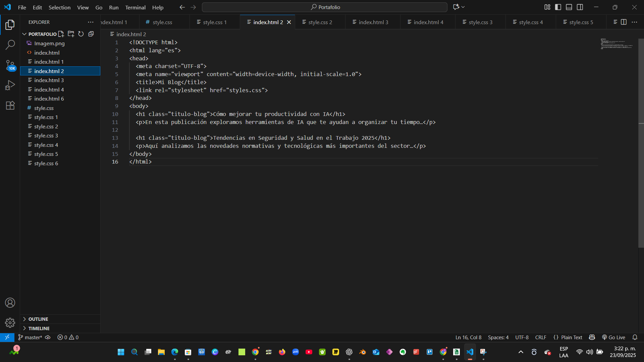This screenshot has height=362, width=644.
Task: Open notifications bell in status bar
Action: 635,337
